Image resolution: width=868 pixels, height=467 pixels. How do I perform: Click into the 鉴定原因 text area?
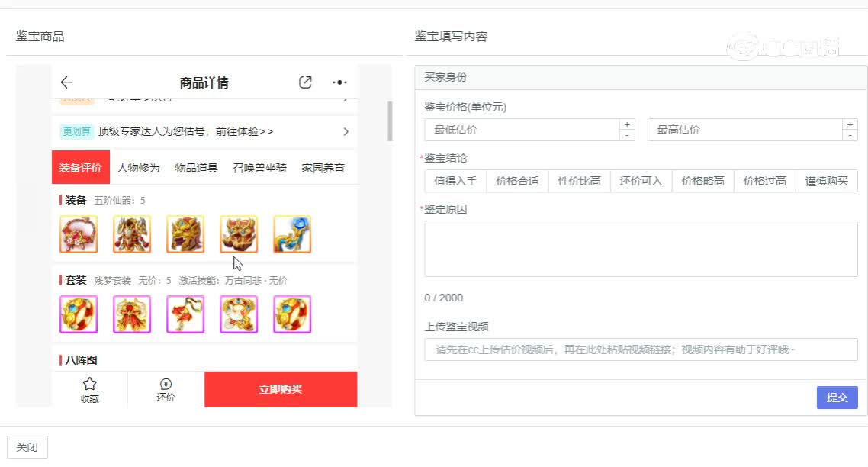click(641, 249)
